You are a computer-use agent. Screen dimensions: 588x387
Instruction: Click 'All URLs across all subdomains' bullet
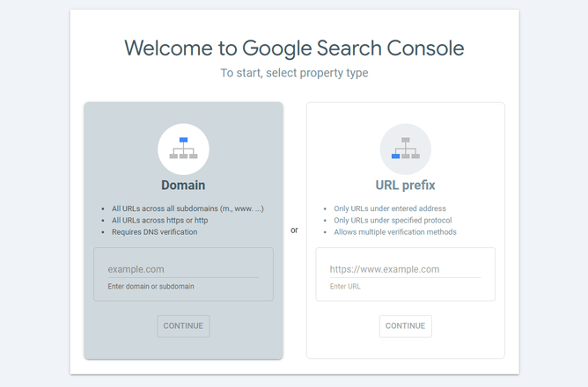click(187, 208)
